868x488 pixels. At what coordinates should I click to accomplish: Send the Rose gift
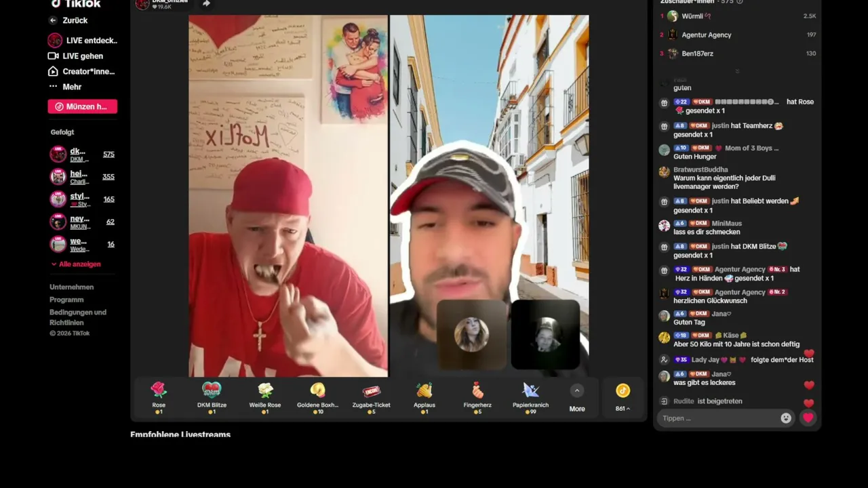point(159,398)
